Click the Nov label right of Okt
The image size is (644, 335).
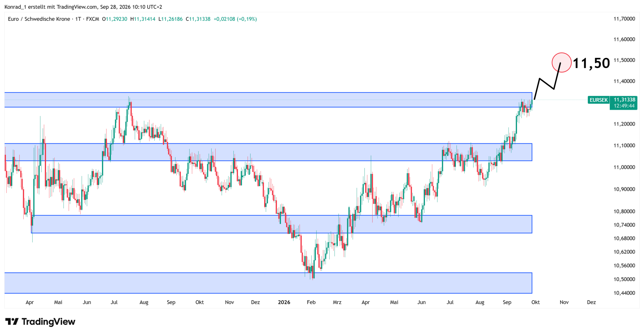coord(564,302)
